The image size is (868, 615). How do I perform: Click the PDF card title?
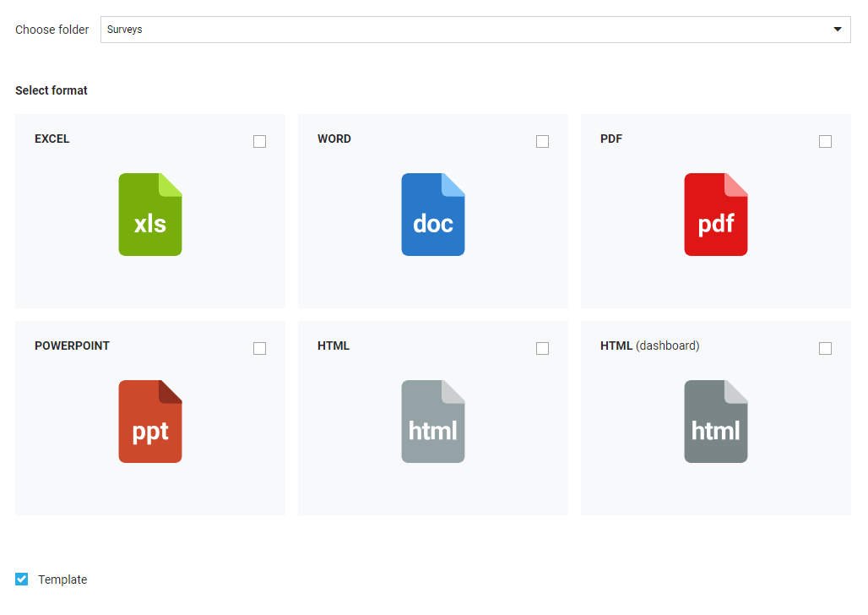pos(611,139)
